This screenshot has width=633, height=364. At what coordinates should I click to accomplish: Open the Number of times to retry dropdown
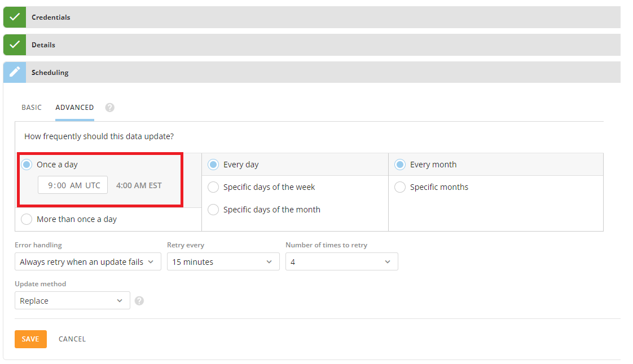click(x=341, y=261)
